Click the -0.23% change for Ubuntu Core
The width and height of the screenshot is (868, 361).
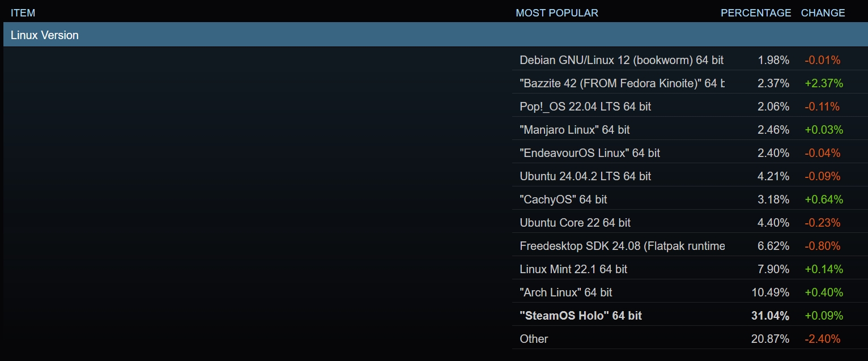coord(823,223)
